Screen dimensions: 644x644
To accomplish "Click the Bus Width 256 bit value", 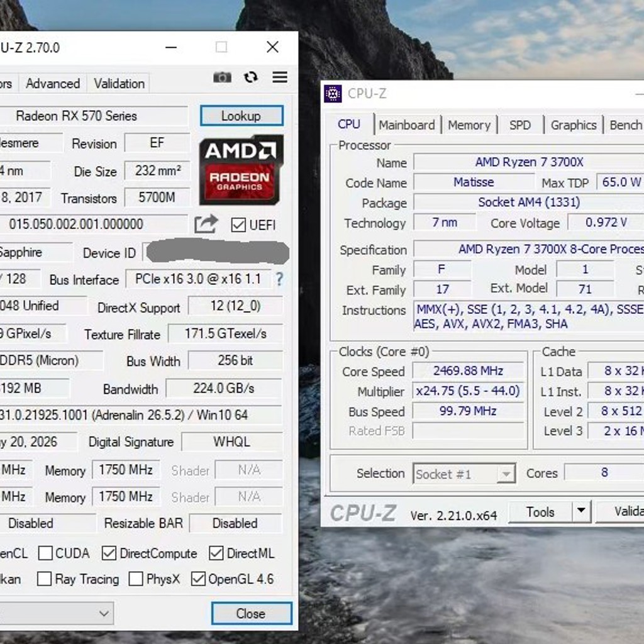I will [x=235, y=360].
